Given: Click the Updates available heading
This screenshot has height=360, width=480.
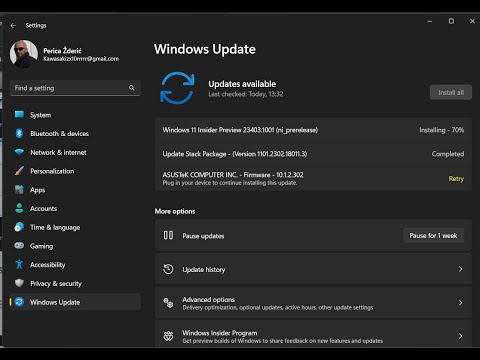Looking at the screenshot, I should pos(242,84).
